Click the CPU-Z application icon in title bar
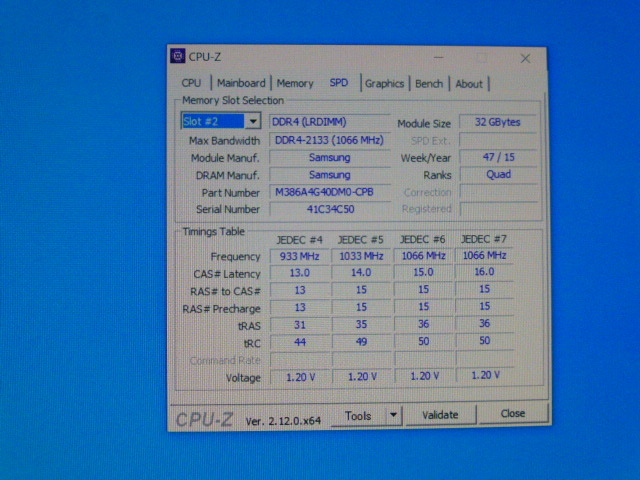 178,56
